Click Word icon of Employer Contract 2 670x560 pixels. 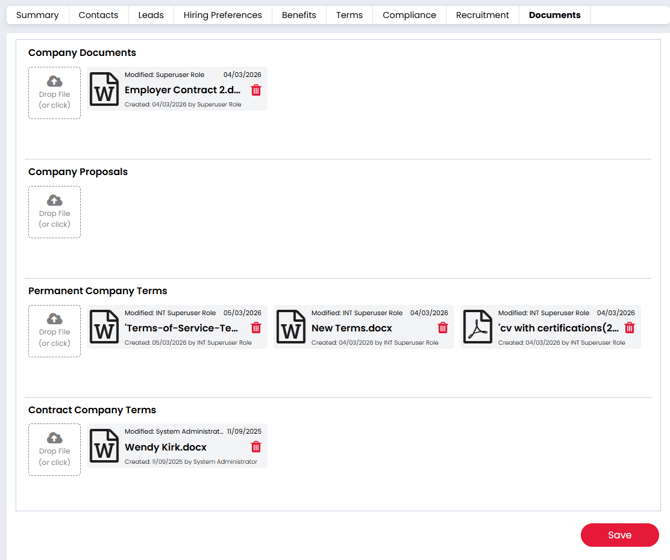coord(104,90)
